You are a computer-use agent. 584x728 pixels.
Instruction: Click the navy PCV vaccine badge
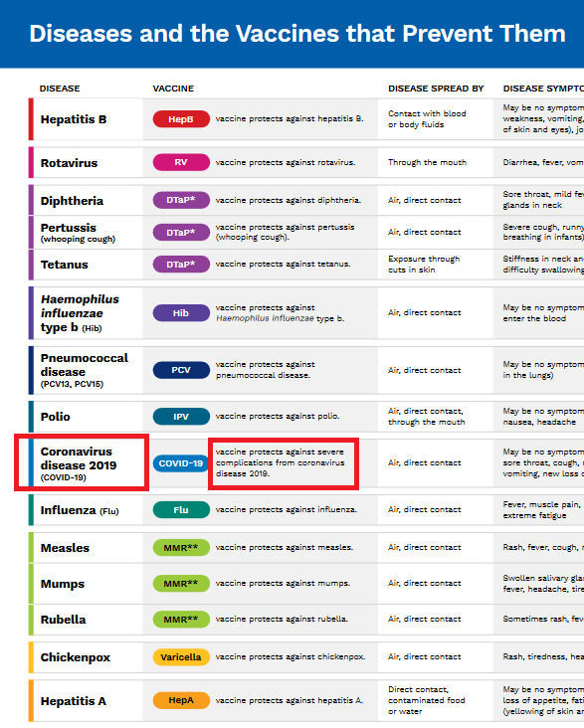click(181, 370)
